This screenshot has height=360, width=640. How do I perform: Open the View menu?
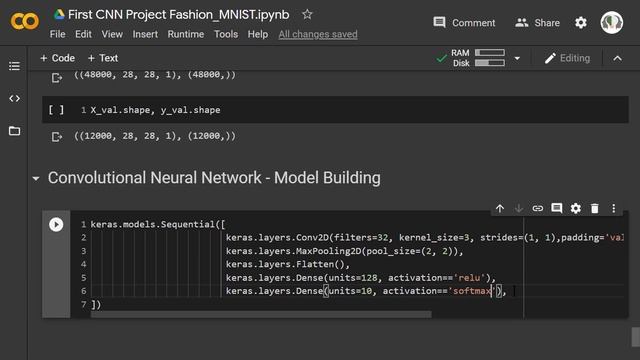(x=112, y=34)
